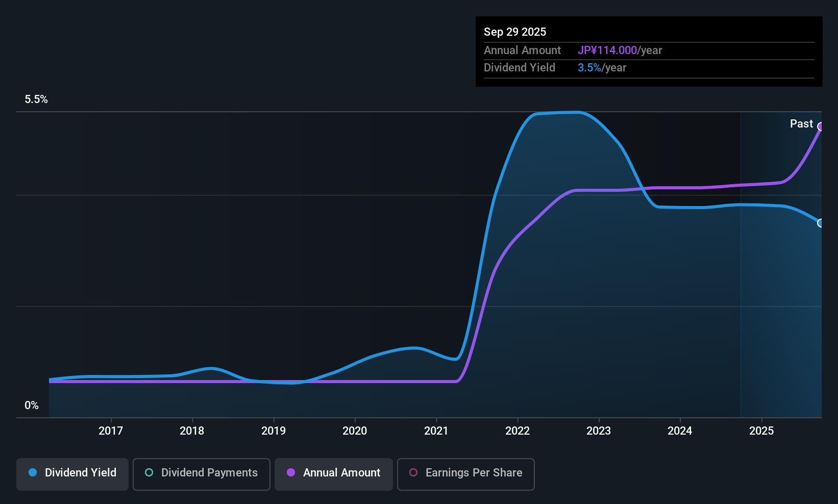This screenshot has width=838, height=504.
Task: Open details from the Sep 29 2025 tooltip header
Action: [515, 32]
